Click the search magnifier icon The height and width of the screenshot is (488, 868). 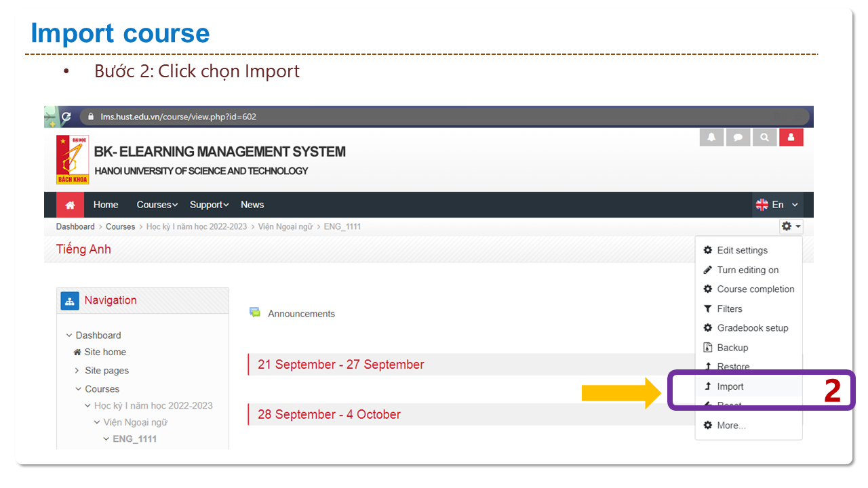(764, 137)
